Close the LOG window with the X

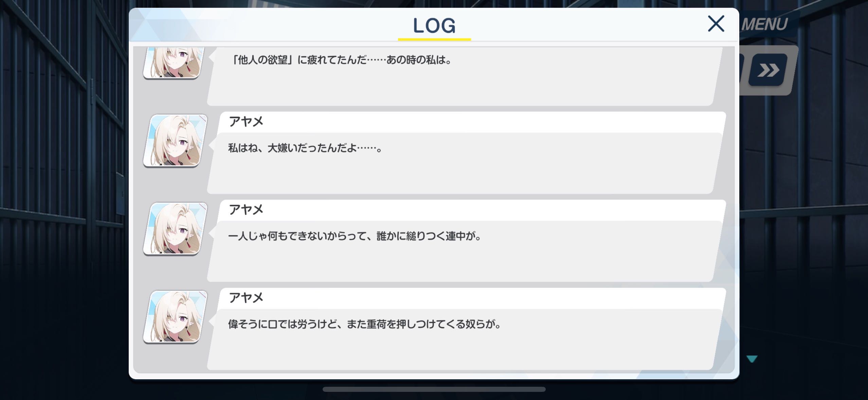pos(716,24)
